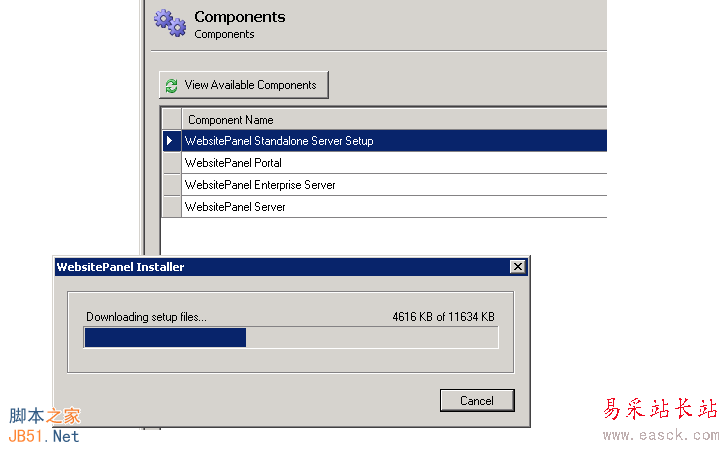720x450 pixels.
Task: Click the Components gear icon
Action: pyautogui.click(x=170, y=22)
